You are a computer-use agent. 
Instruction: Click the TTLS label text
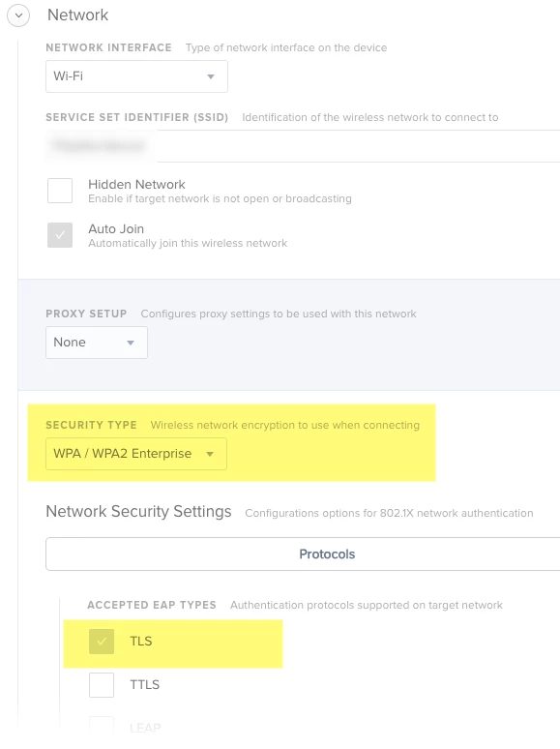click(x=145, y=684)
